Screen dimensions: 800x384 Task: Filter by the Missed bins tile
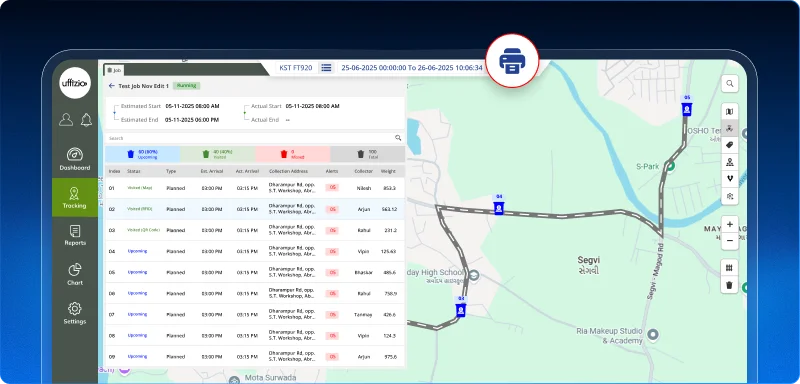[x=293, y=154]
